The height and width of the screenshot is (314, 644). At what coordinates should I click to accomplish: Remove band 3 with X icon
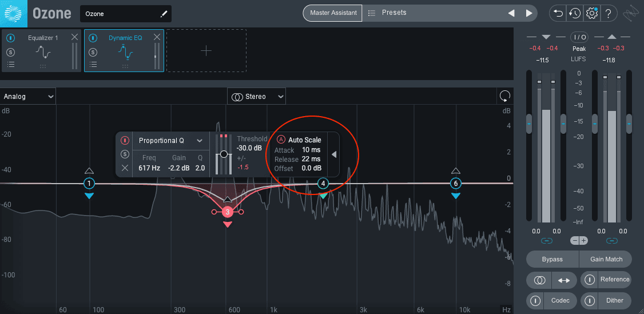tap(125, 168)
